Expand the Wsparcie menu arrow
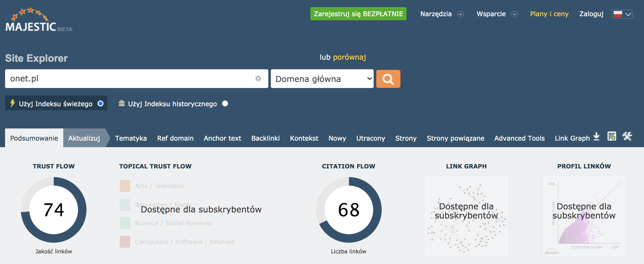This screenshot has height=264, width=644. pyautogui.click(x=514, y=14)
